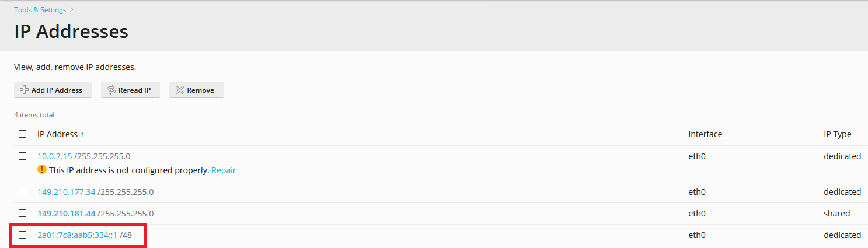This screenshot has height=248, width=868.
Task: Sort by the IP Address column header
Action: [x=57, y=134]
